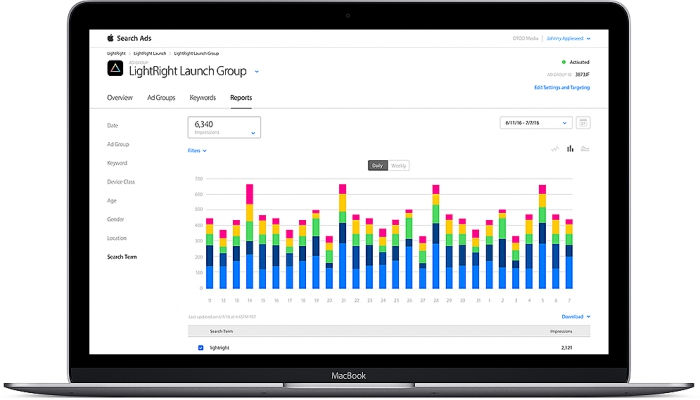Click the Search Term column header
Viewport: 700px width, 400px height.
[x=221, y=331]
